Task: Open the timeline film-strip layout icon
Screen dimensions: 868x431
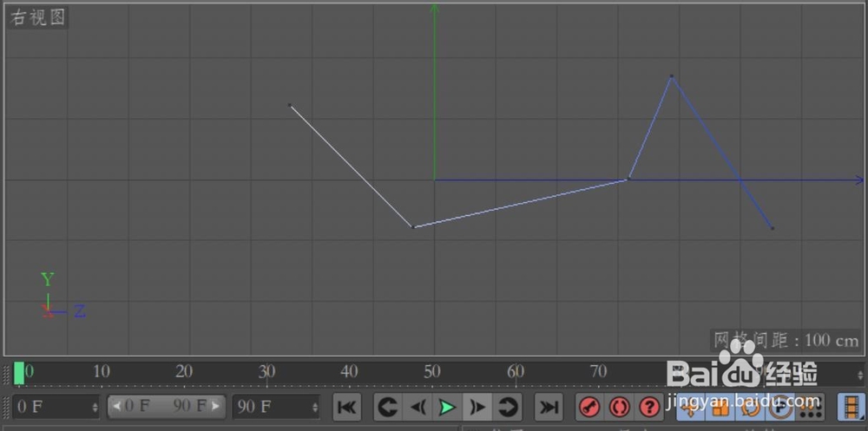Action: click(851, 408)
